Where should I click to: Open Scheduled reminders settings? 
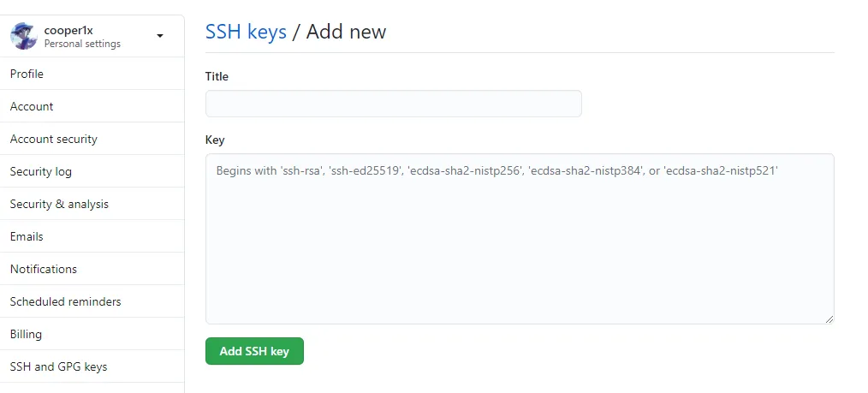click(x=66, y=301)
